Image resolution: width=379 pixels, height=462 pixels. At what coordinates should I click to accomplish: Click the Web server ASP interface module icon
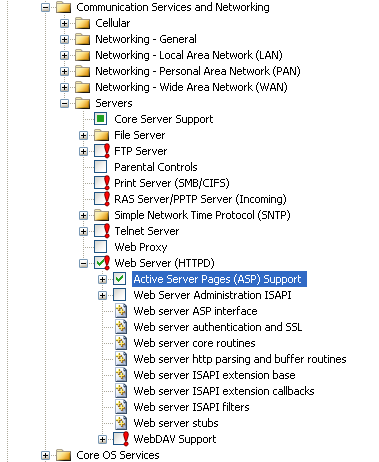click(x=121, y=311)
